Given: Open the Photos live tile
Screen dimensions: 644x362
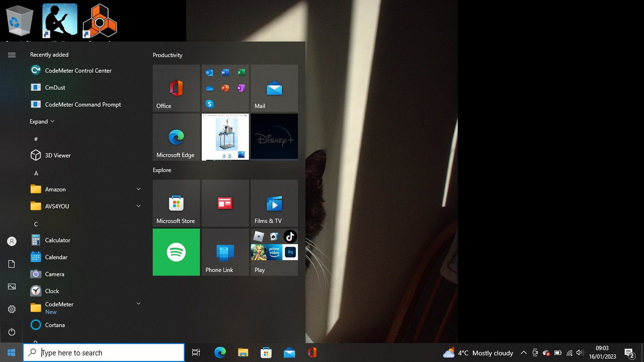Looking at the screenshot, I should pos(225,137).
